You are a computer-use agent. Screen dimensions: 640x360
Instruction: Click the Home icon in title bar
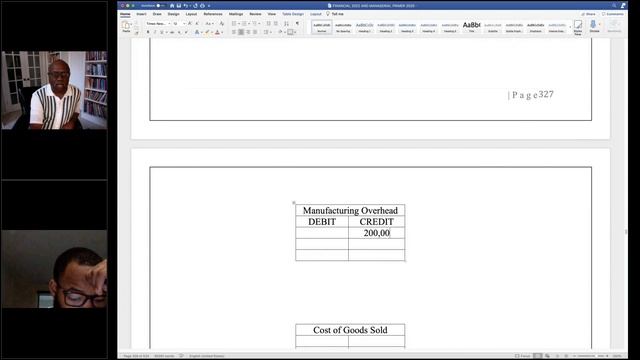pos(172,6)
